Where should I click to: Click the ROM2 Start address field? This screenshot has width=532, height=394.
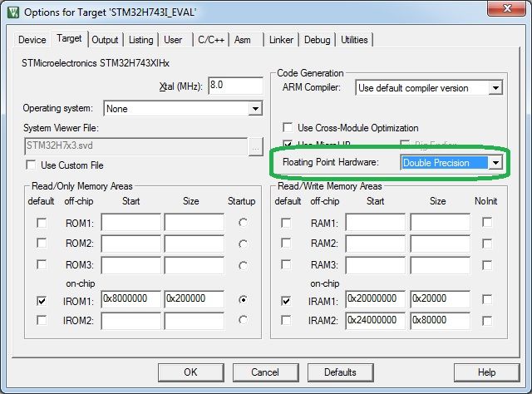pyautogui.click(x=131, y=244)
